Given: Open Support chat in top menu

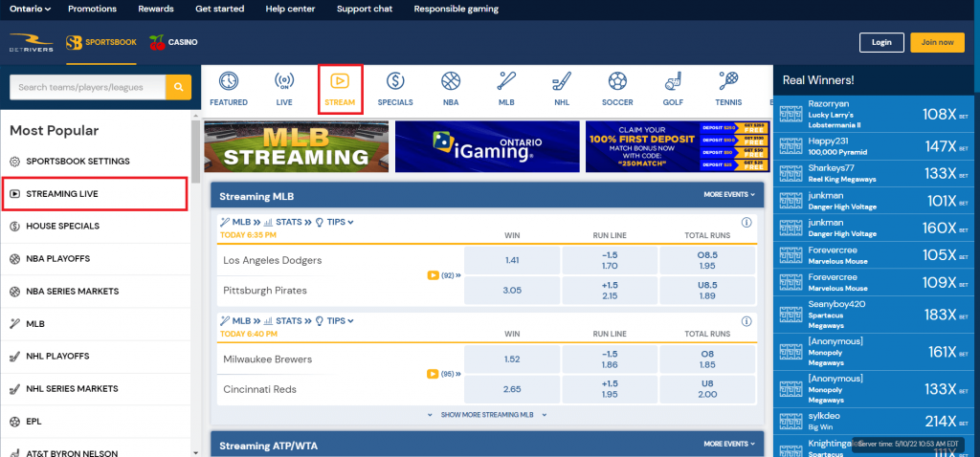Looking at the screenshot, I should [x=365, y=9].
